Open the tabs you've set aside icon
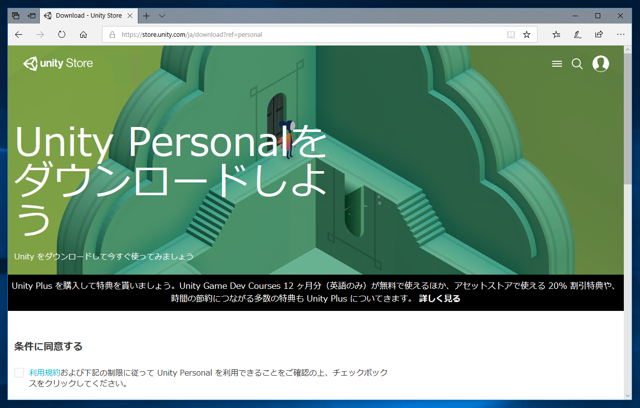This screenshot has height=408, width=640. pos(16,16)
